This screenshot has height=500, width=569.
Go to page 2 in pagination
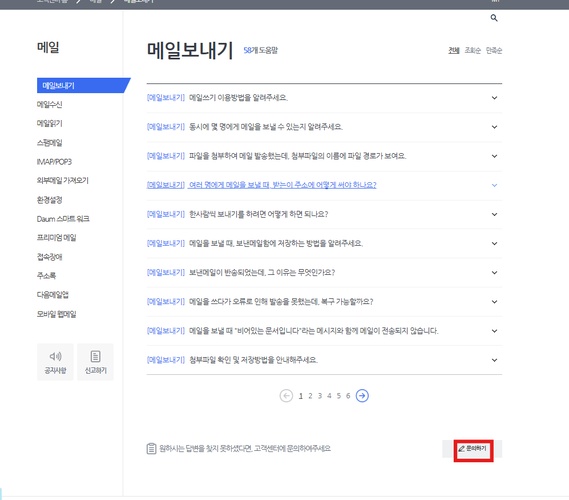coord(310,396)
